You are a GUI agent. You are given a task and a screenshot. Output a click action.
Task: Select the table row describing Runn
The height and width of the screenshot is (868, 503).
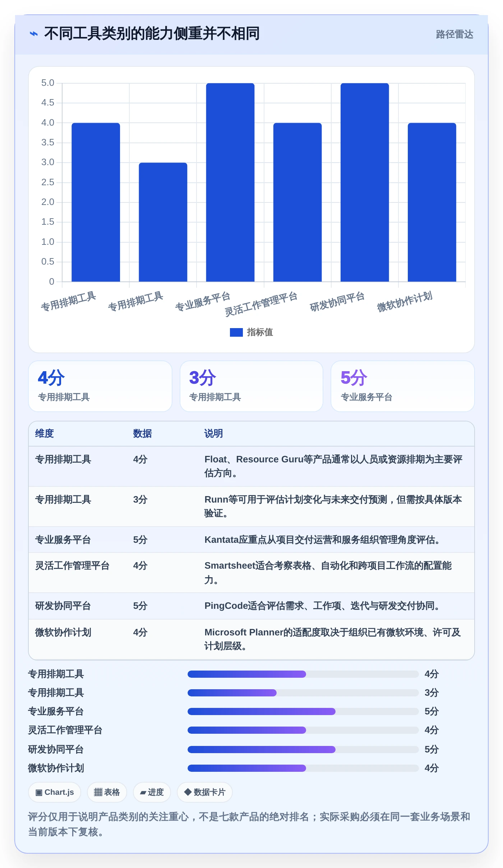coord(251,507)
